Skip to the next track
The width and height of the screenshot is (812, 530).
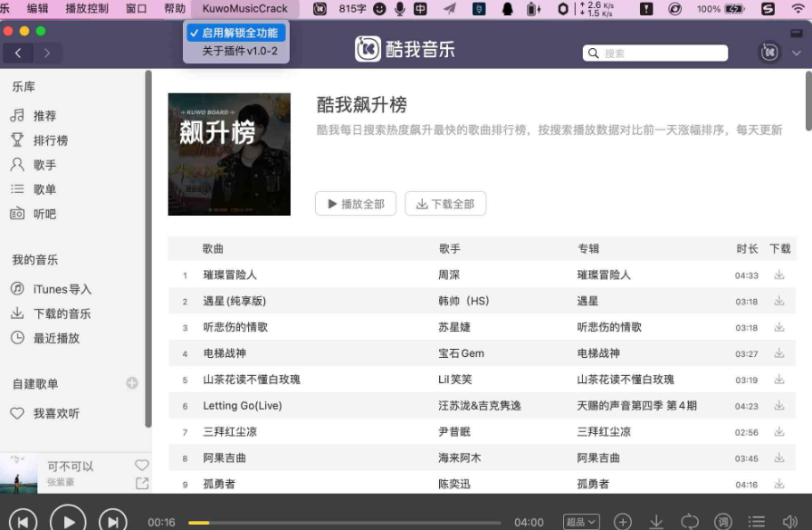click(113, 522)
